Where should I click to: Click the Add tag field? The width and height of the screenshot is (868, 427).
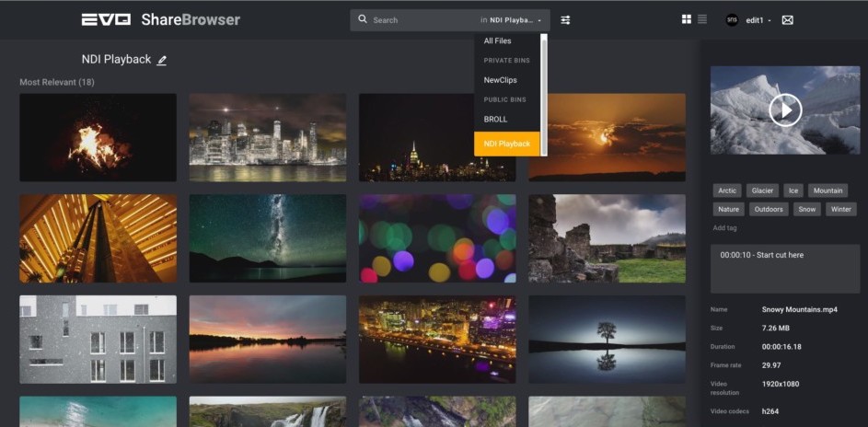click(724, 228)
